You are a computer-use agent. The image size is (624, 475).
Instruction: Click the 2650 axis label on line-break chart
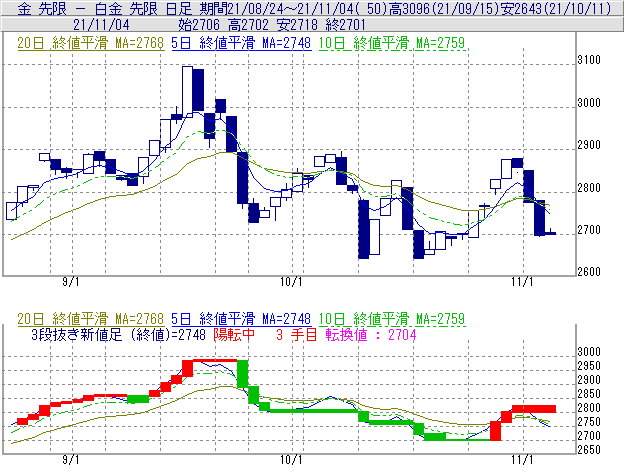pyautogui.click(x=589, y=450)
